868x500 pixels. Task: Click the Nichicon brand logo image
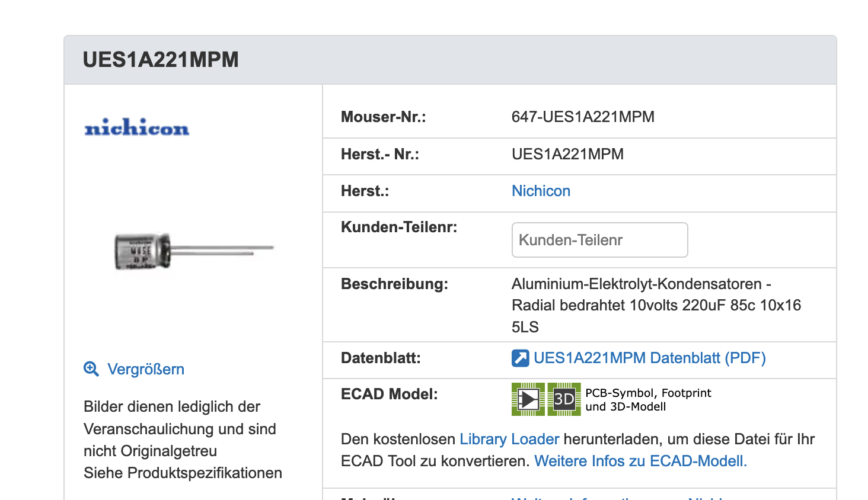point(137,127)
